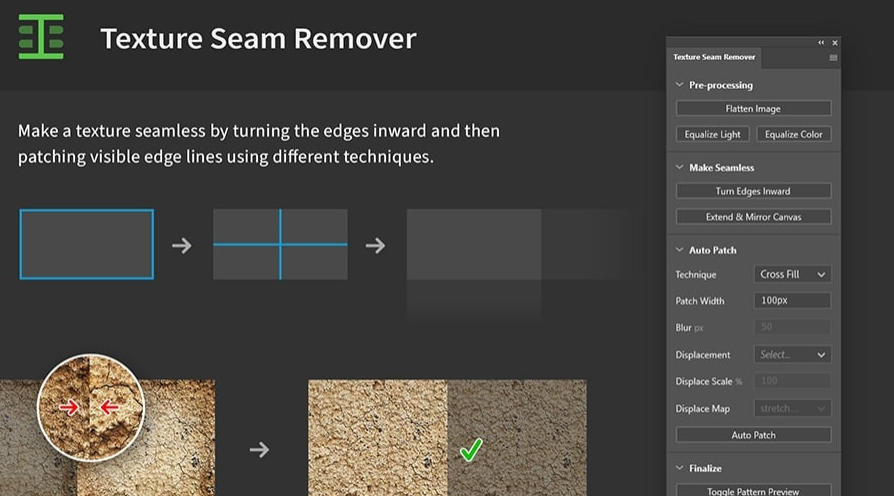
Task: Open the Technique dropdown showing Cross Fill
Action: 793,274
